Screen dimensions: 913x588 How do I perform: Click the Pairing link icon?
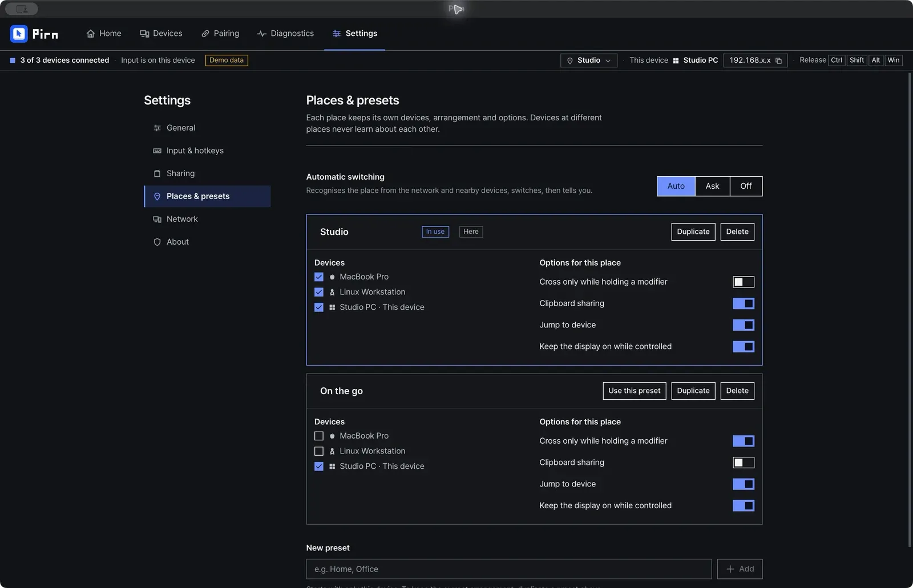click(x=205, y=34)
